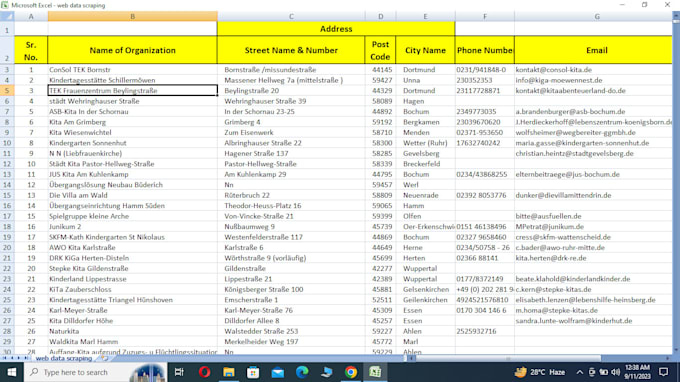This screenshot has height=382, width=680.
Task: Select column G header
Action: pos(597,16)
